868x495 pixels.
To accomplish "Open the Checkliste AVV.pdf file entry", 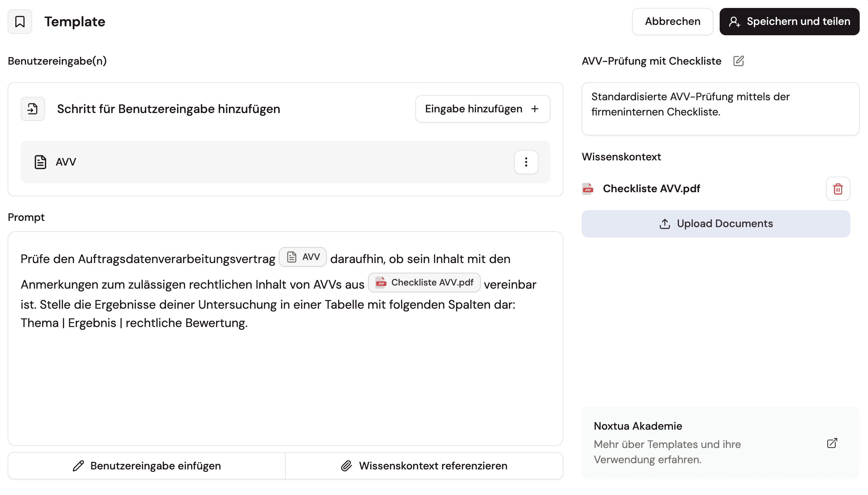I will pos(651,189).
